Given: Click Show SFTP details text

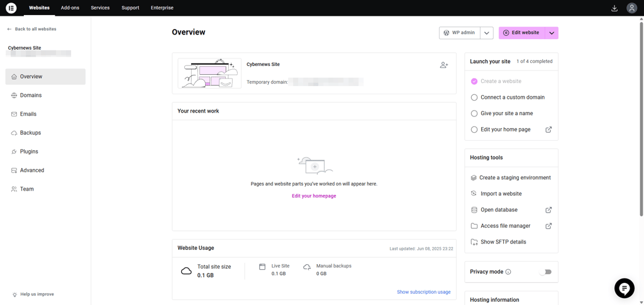Looking at the screenshot, I should coord(503,242).
